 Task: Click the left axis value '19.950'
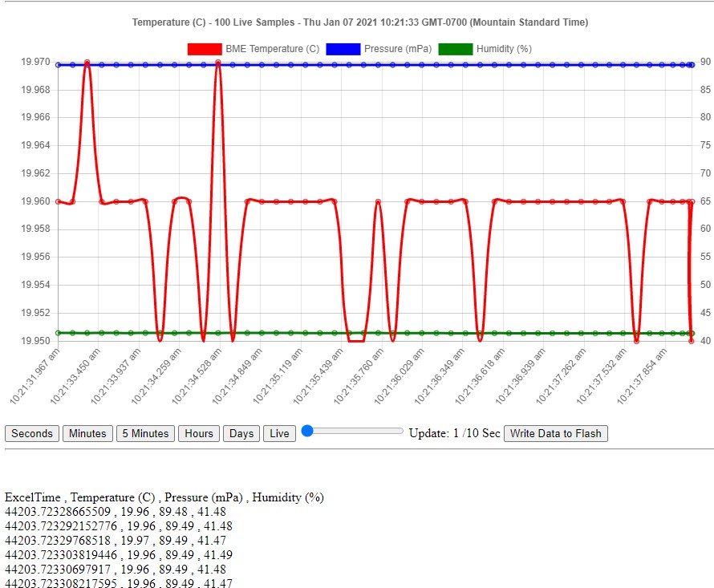click(35, 341)
